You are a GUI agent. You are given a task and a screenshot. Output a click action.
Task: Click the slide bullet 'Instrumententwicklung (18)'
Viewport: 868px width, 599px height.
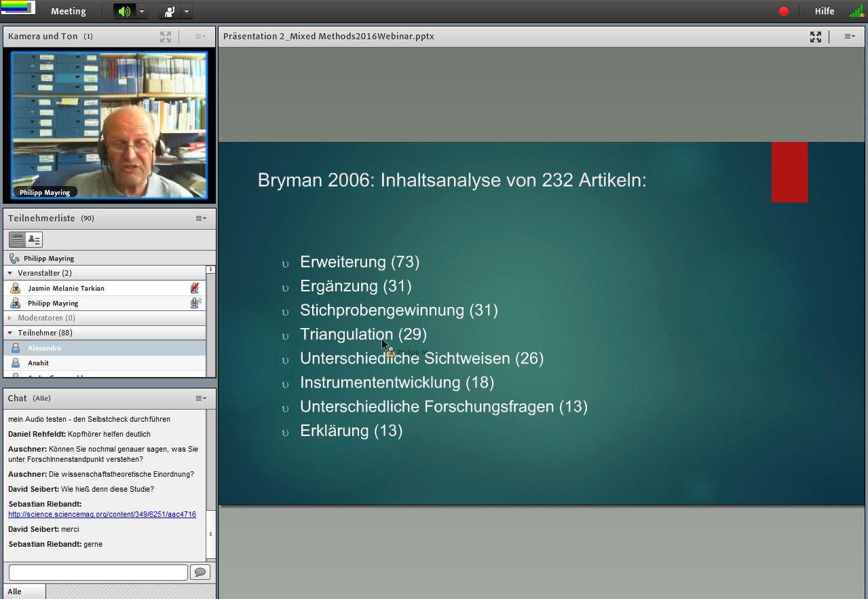point(397,383)
